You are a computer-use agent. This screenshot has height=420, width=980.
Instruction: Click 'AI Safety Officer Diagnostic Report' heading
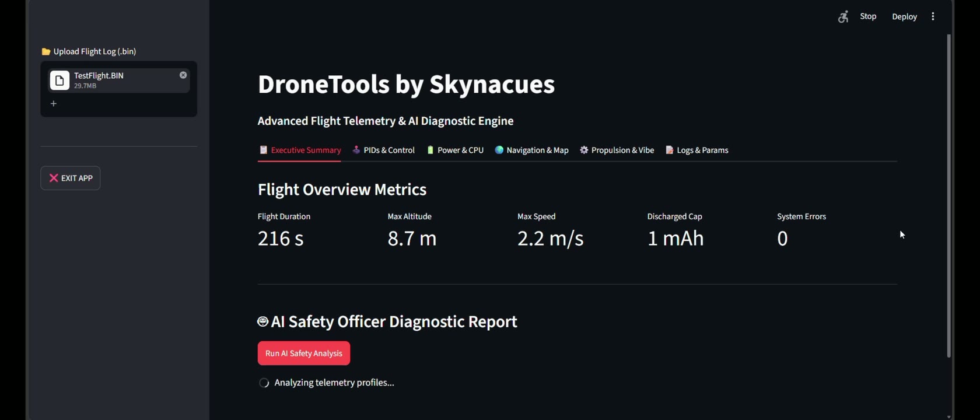pos(394,321)
